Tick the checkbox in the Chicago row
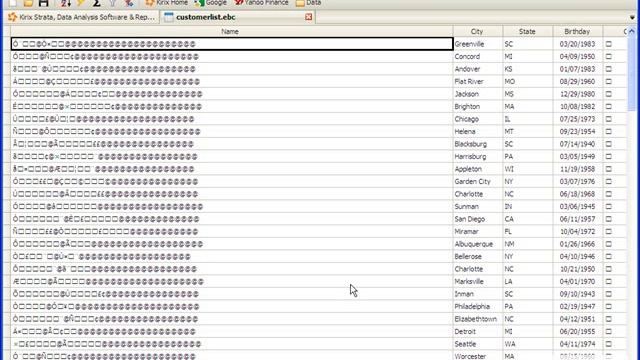Viewport: 640px width, 360px height. (x=609, y=119)
